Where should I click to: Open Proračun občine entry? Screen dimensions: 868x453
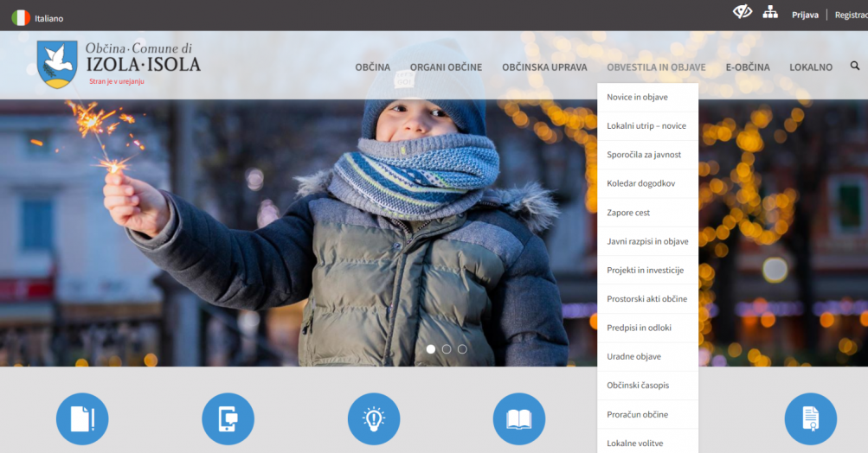coord(647,414)
